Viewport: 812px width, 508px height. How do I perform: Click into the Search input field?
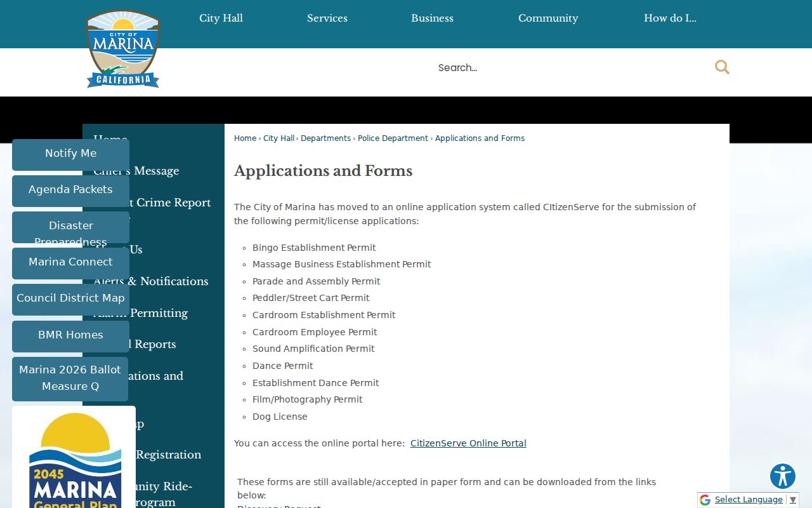pyautogui.click(x=571, y=67)
